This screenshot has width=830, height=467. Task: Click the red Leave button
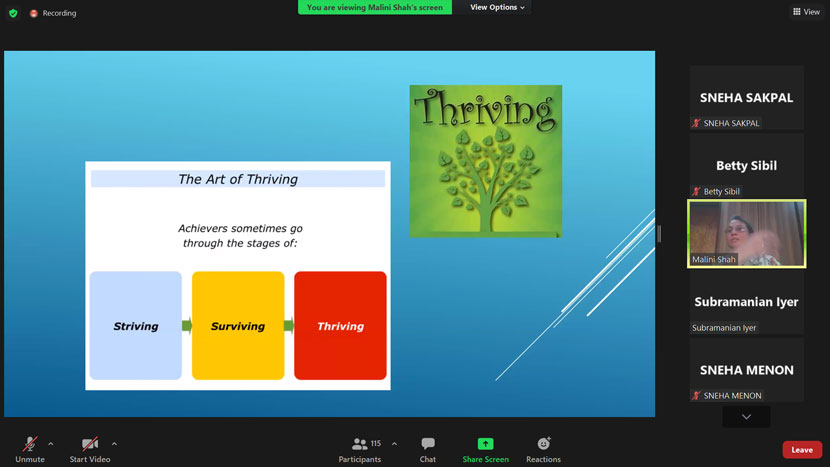pyautogui.click(x=802, y=450)
